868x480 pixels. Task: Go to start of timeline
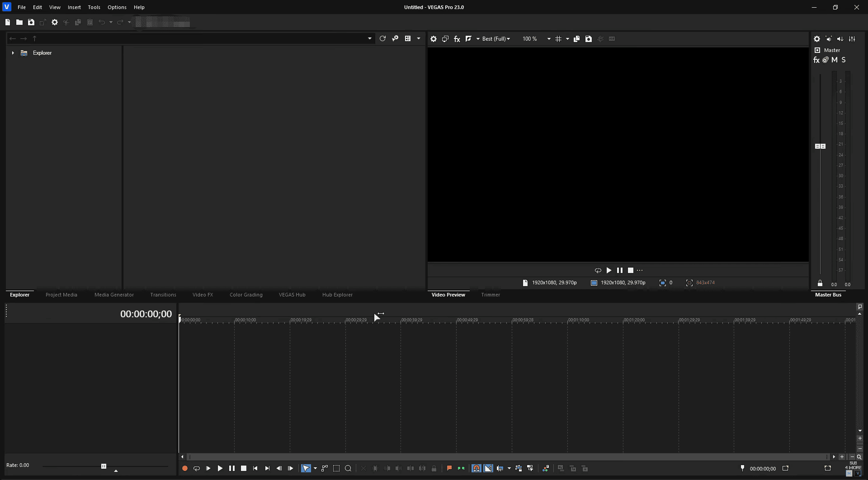255,469
